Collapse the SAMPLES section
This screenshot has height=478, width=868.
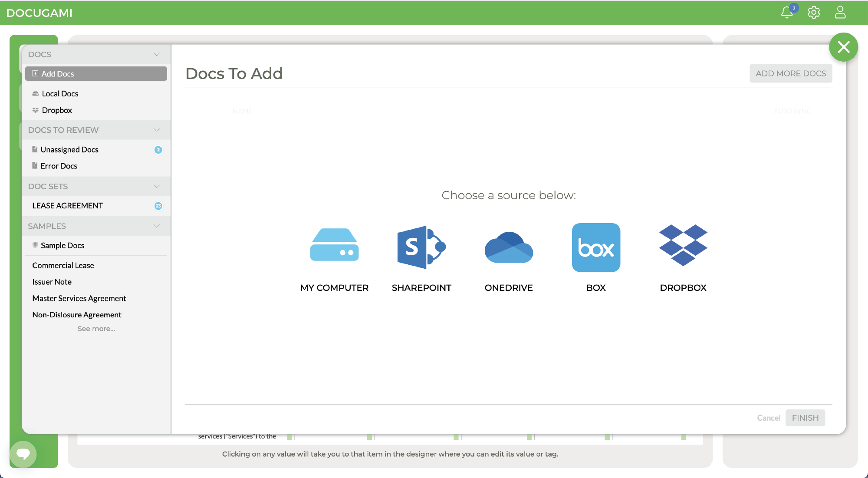point(157,226)
